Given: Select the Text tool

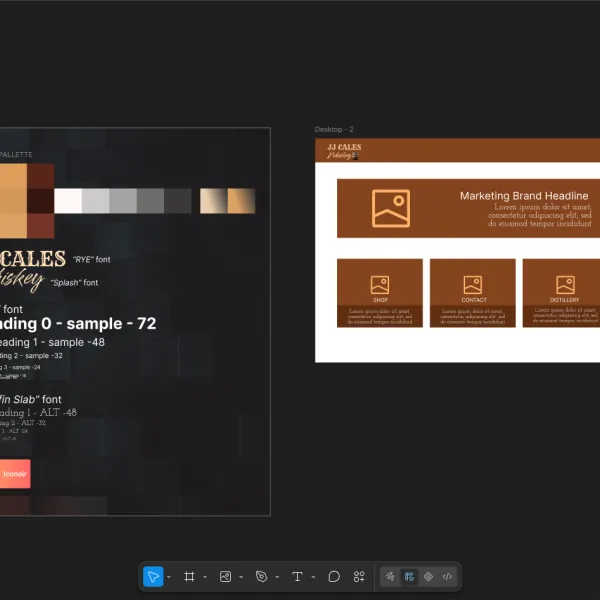Looking at the screenshot, I should (x=297, y=576).
